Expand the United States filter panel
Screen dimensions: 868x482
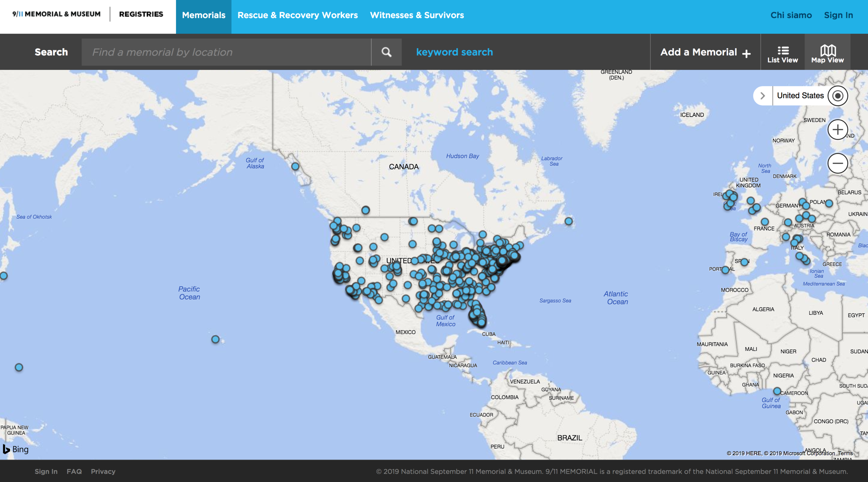(762, 95)
